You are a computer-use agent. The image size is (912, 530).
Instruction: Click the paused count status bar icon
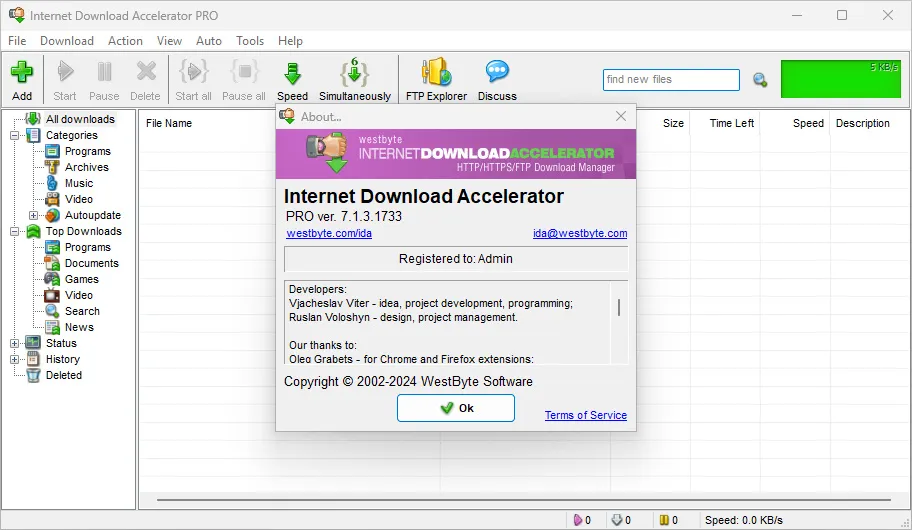click(x=664, y=520)
